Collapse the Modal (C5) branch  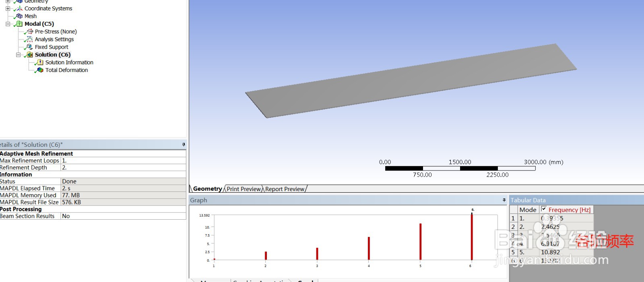click(8, 24)
